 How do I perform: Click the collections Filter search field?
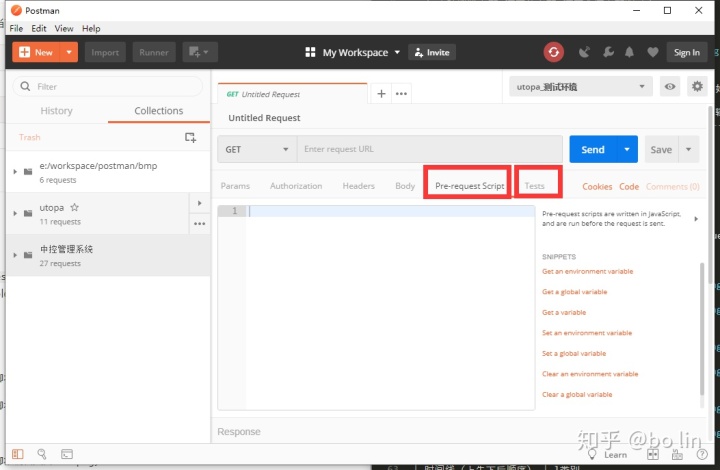[107, 86]
